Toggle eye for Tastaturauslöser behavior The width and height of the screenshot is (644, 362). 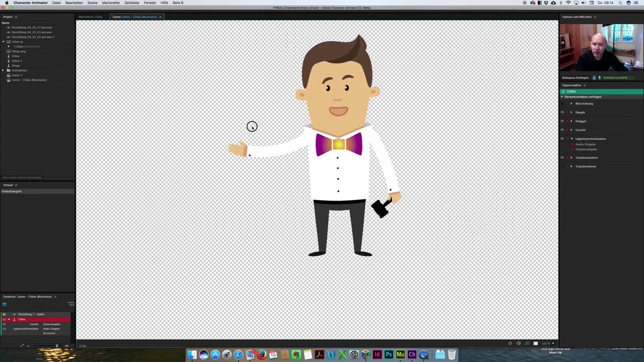[562, 157]
